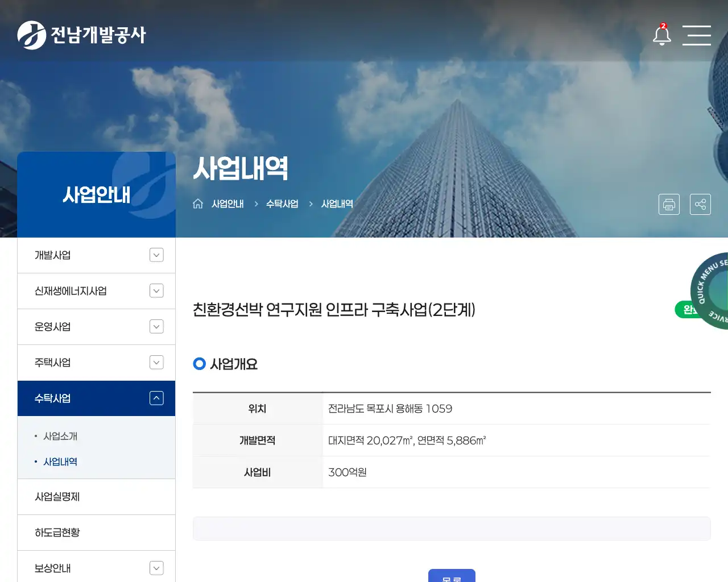Expand the 주택사업 chevron
The image size is (728, 582).
pyautogui.click(x=156, y=363)
